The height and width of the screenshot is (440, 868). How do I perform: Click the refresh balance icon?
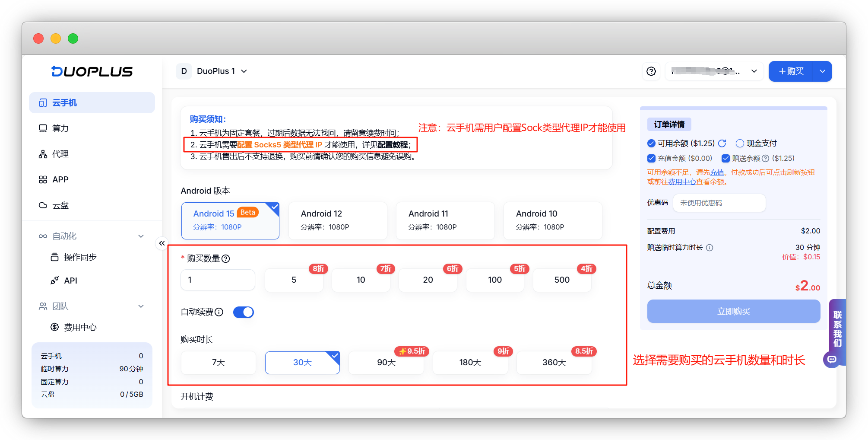tap(722, 143)
